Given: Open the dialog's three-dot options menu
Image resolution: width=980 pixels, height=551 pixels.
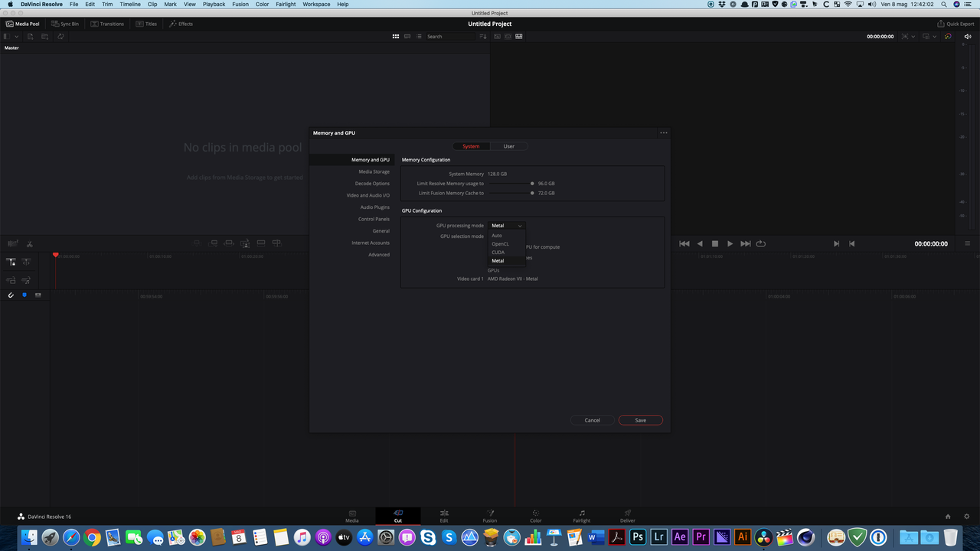Looking at the screenshot, I should (664, 132).
